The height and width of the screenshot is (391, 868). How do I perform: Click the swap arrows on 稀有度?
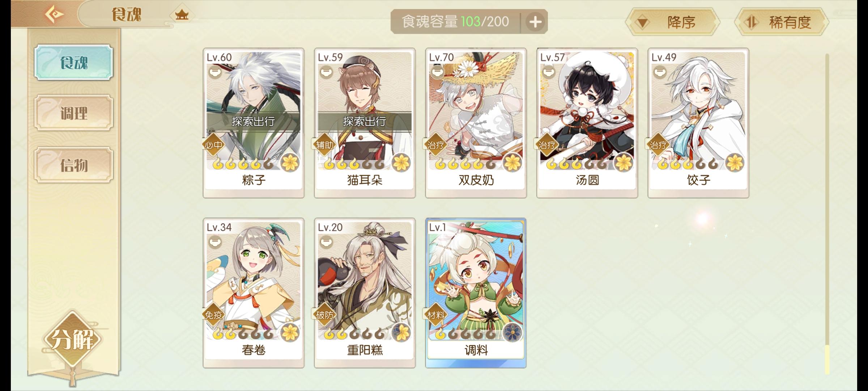click(752, 22)
